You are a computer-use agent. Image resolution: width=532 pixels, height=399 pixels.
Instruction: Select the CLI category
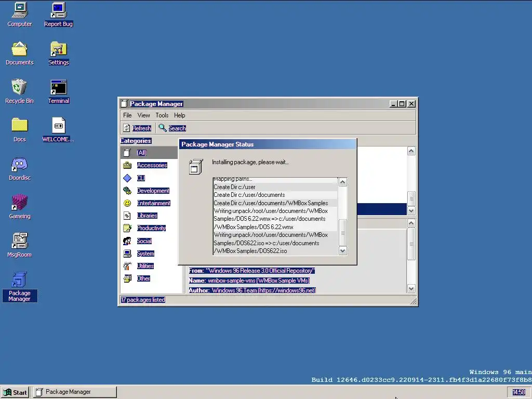[149, 178]
